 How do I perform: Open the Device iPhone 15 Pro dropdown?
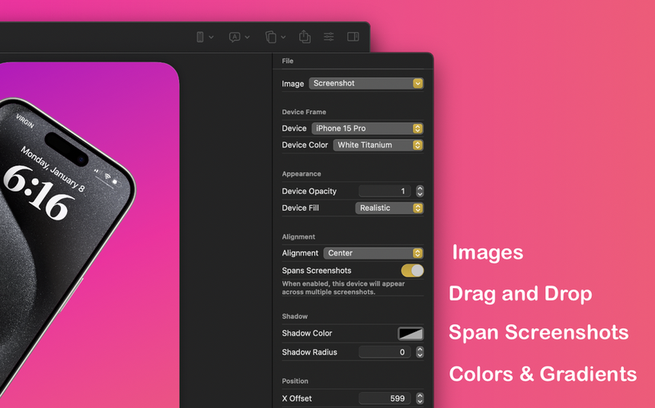pyautogui.click(x=367, y=128)
